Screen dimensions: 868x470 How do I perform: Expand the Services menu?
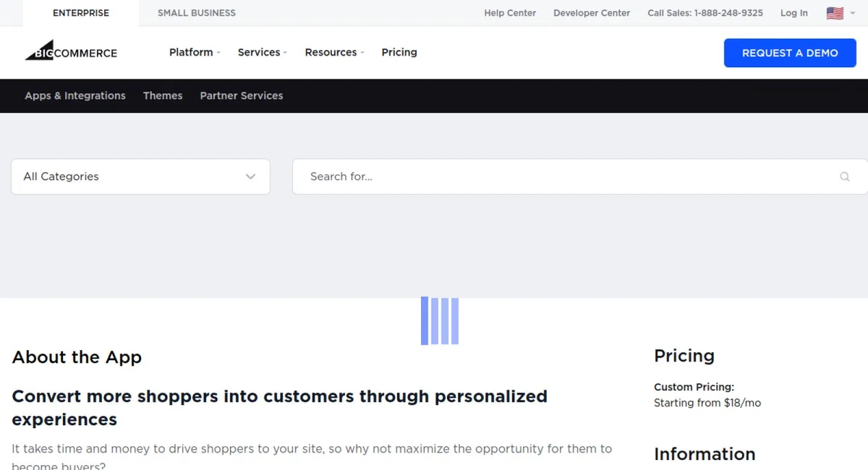[263, 52]
